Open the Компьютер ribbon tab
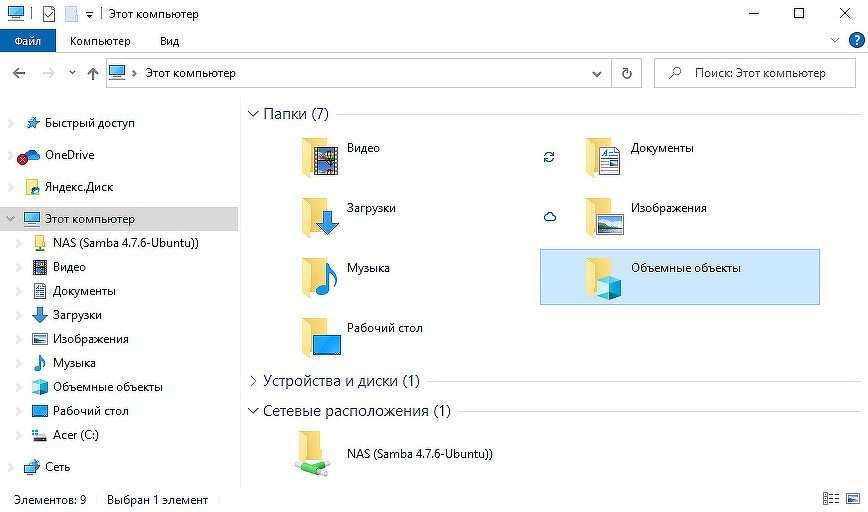 pyautogui.click(x=100, y=41)
